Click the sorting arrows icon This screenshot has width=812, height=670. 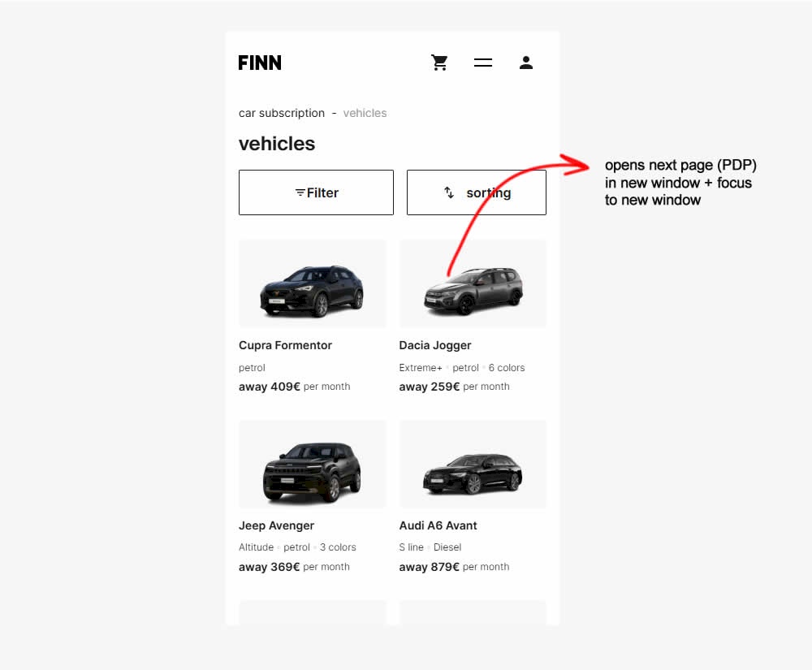point(449,192)
